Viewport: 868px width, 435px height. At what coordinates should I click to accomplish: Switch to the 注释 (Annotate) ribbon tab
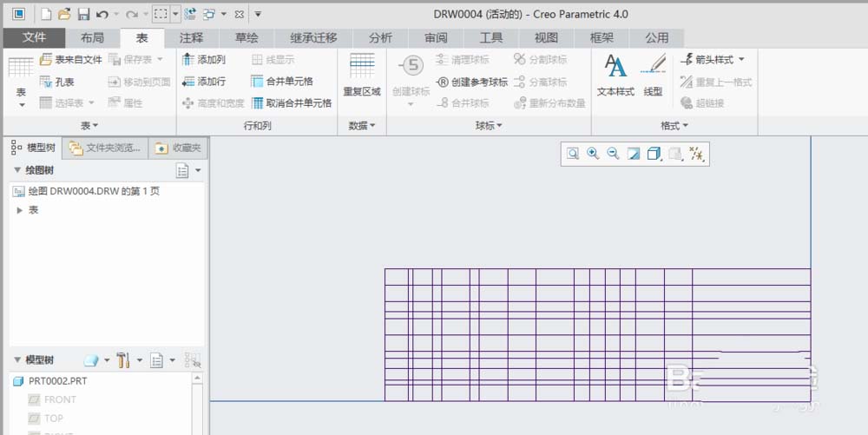tap(192, 37)
